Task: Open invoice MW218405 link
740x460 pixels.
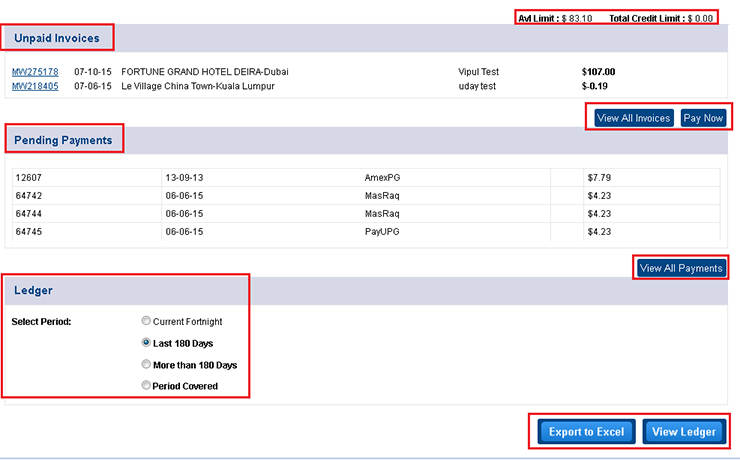Action: pyautogui.click(x=35, y=86)
